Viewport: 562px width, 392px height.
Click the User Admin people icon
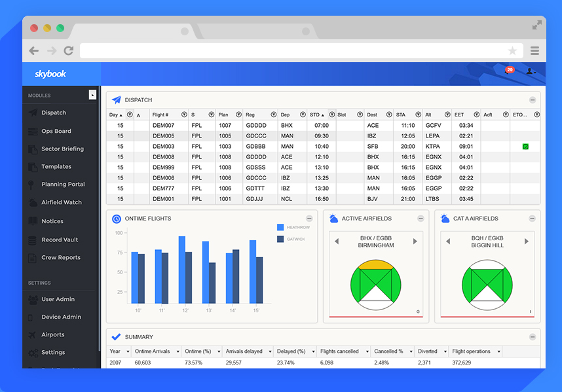(33, 300)
